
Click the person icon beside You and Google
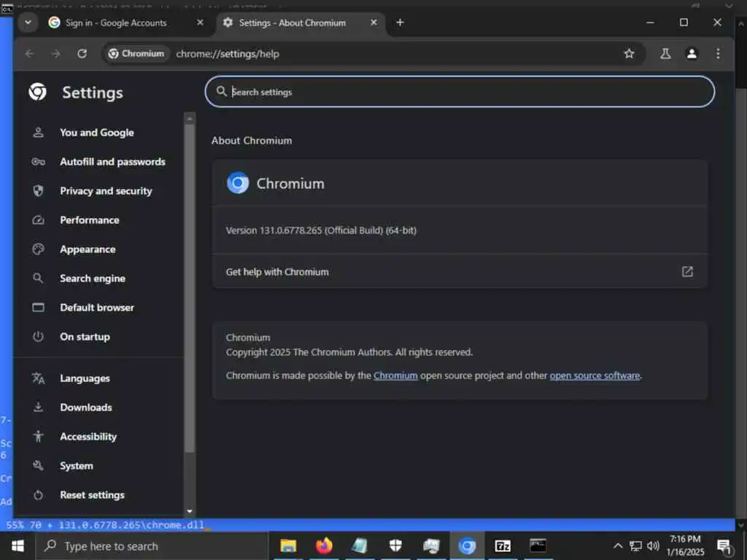click(38, 133)
